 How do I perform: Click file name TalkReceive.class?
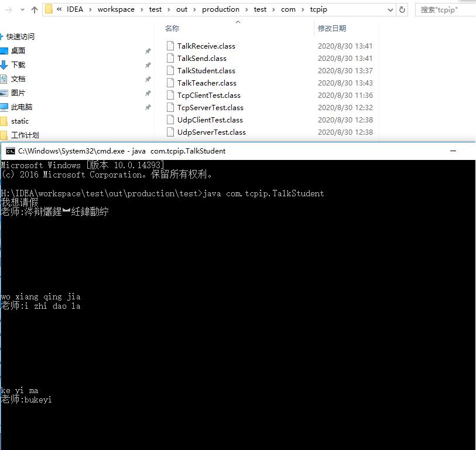click(207, 46)
